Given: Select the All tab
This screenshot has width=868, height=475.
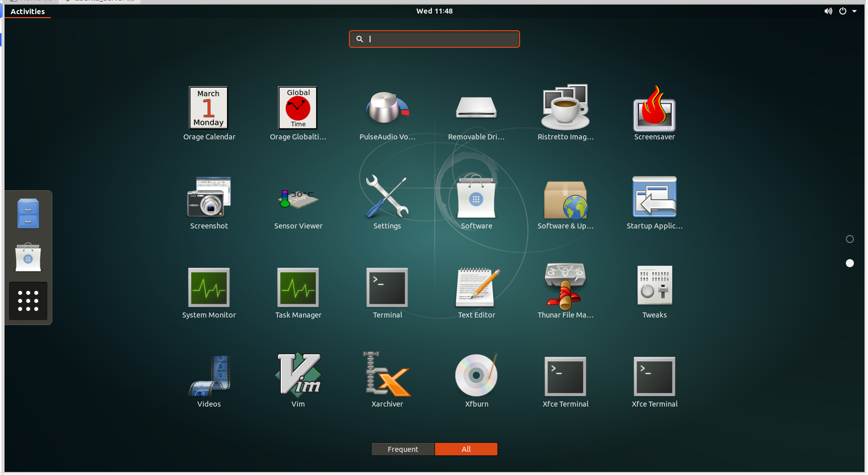Looking at the screenshot, I should tap(466, 449).
